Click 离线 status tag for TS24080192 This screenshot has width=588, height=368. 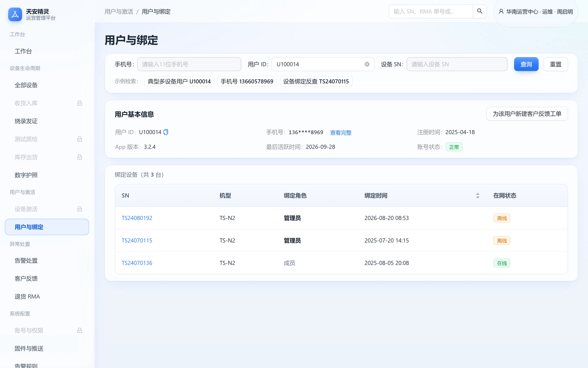[502, 218]
